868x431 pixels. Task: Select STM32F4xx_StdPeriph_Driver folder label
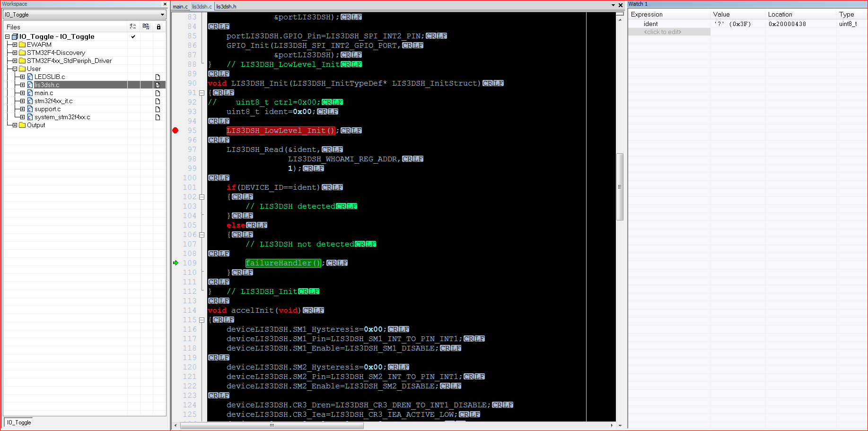[69, 61]
